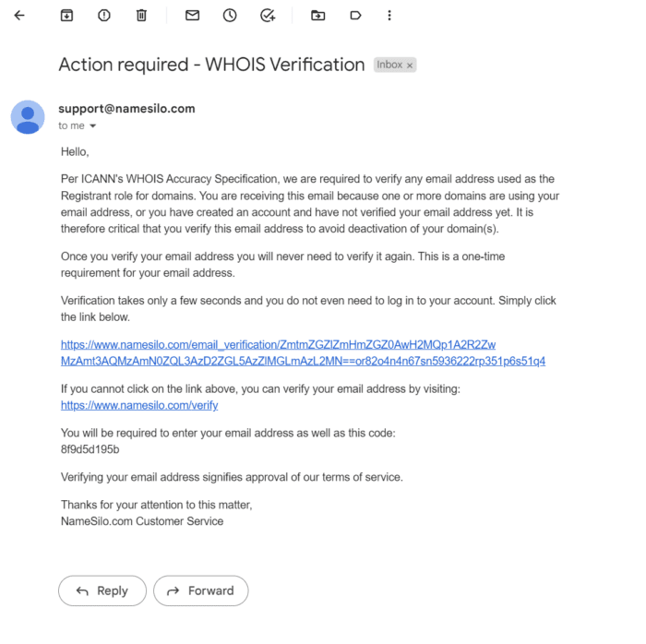Snooze this email
This screenshot has width=646, height=644.
[230, 16]
